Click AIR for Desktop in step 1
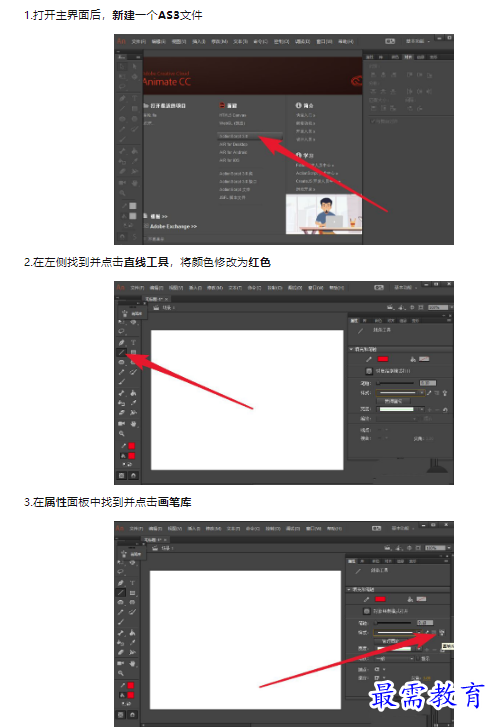493x727 pixels. (x=233, y=144)
